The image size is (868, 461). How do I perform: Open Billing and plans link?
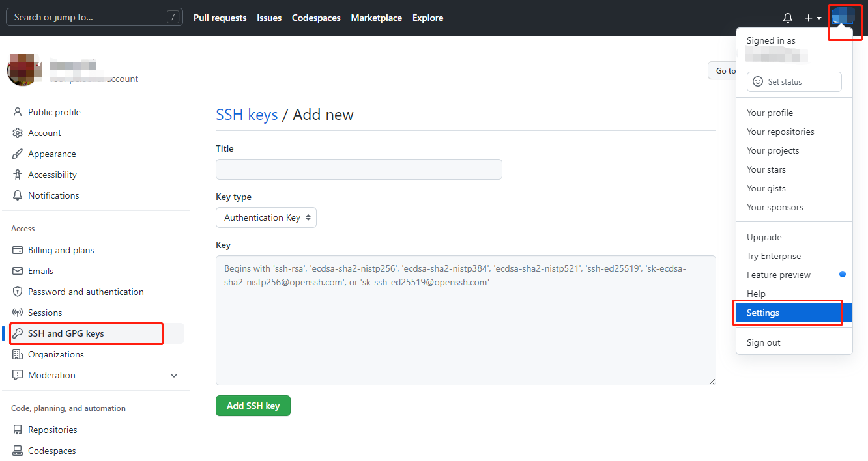[61, 250]
